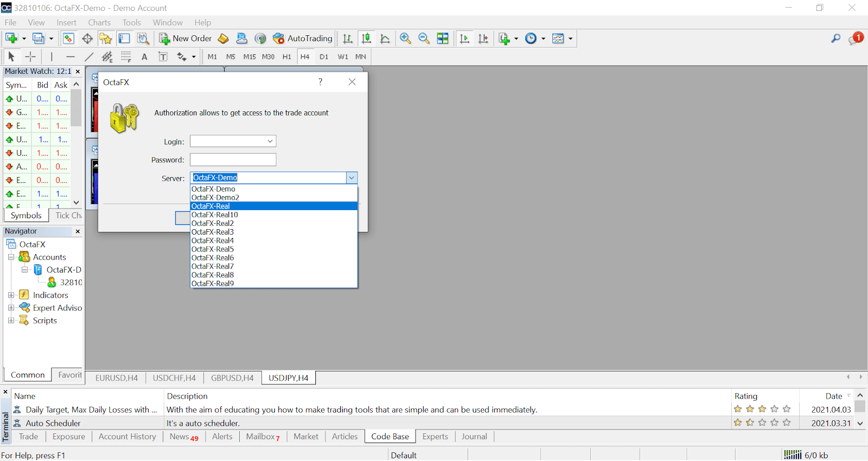Viewport: 868px width, 461px height.
Task: Switch the chart to the H1 timeframe
Action: [286, 56]
